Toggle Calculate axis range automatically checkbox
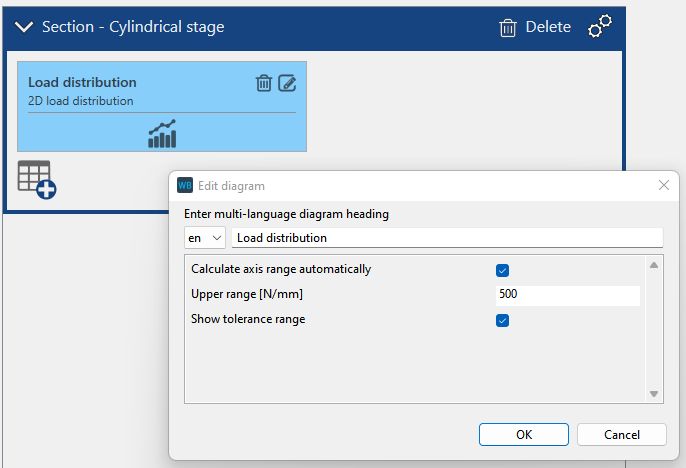This screenshot has width=686, height=468. (503, 270)
